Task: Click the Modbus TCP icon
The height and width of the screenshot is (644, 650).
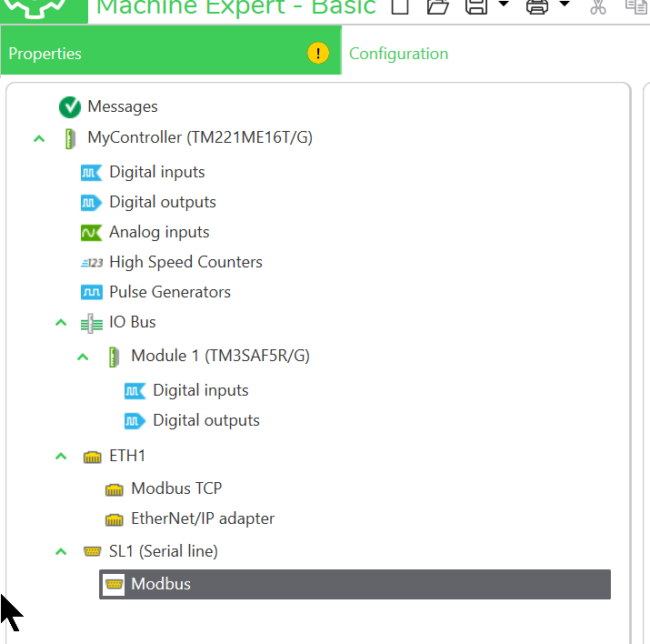Action: pyautogui.click(x=114, y=489)
